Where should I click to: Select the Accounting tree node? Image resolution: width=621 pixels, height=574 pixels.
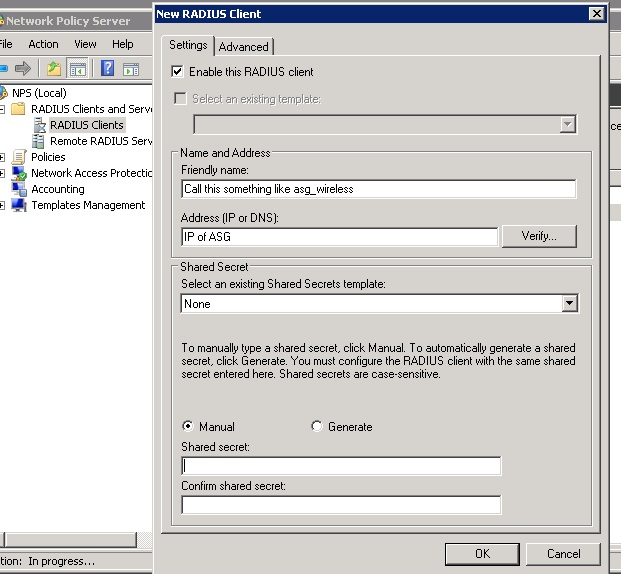[58, 189]
